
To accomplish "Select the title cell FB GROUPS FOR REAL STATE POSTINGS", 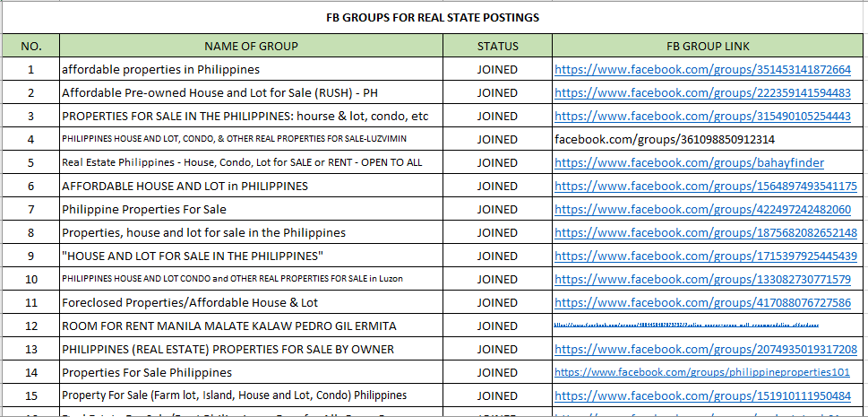I will pos(432,17).
